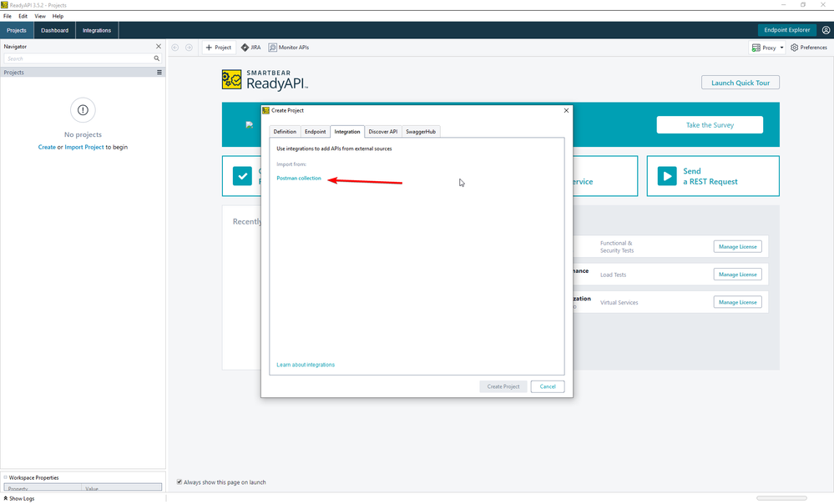The image size is (834, 504).
Task: Click the ReadyAPI logo
Action: pos(265,80)
